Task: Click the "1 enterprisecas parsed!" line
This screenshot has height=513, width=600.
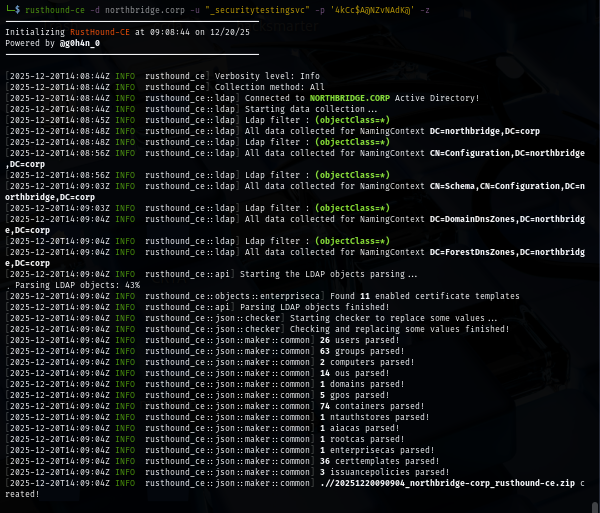Action: [377, 450]
